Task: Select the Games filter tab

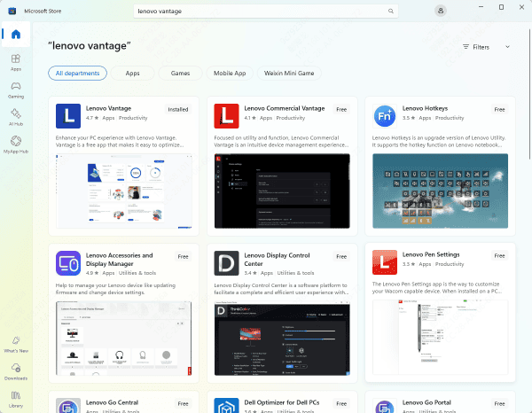Action: (180, 74)
